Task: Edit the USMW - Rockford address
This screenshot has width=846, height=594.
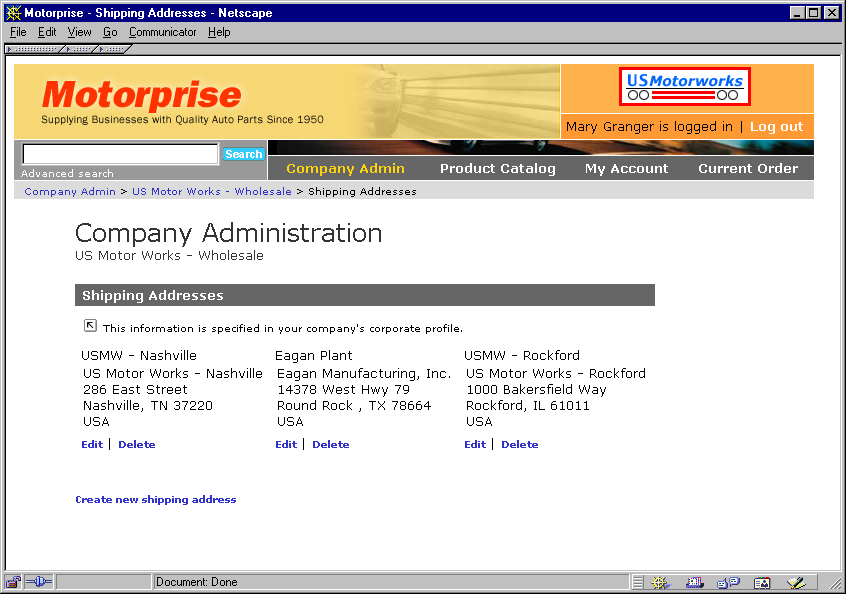Action: click(x=475, y=445)
